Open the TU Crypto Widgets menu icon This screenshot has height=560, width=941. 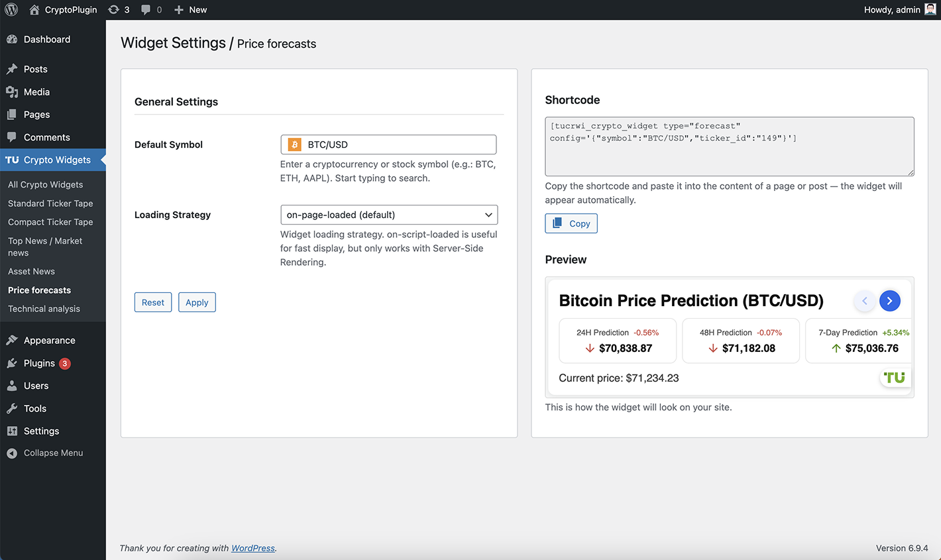pyautogui.click(x=11, y=160)
